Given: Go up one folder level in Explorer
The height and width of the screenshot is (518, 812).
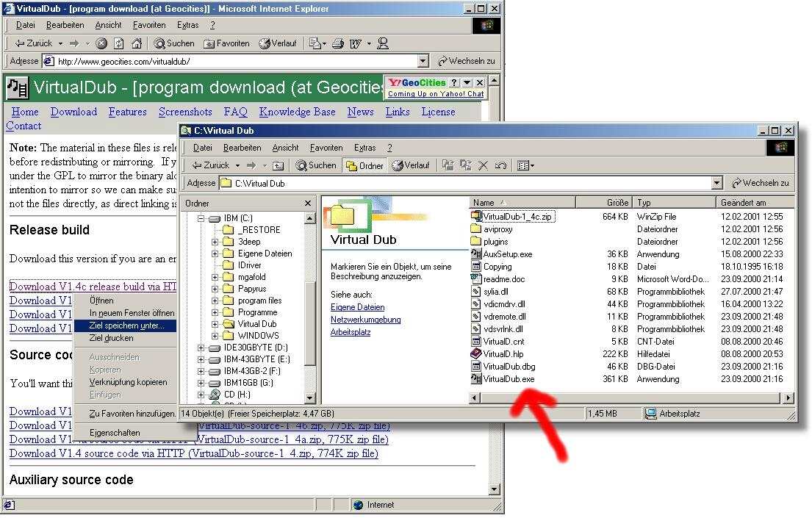Looking at the screenshot, I should (279, 165).
